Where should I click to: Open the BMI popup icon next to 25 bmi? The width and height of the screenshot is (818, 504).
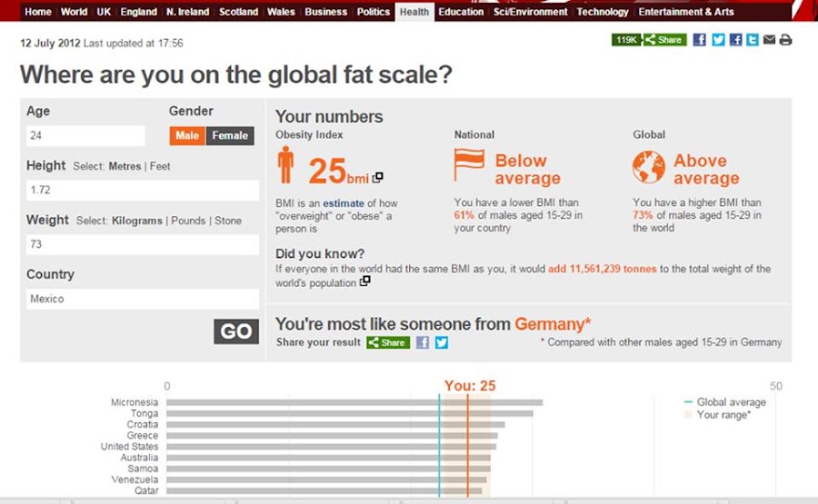tap(378, 177)
